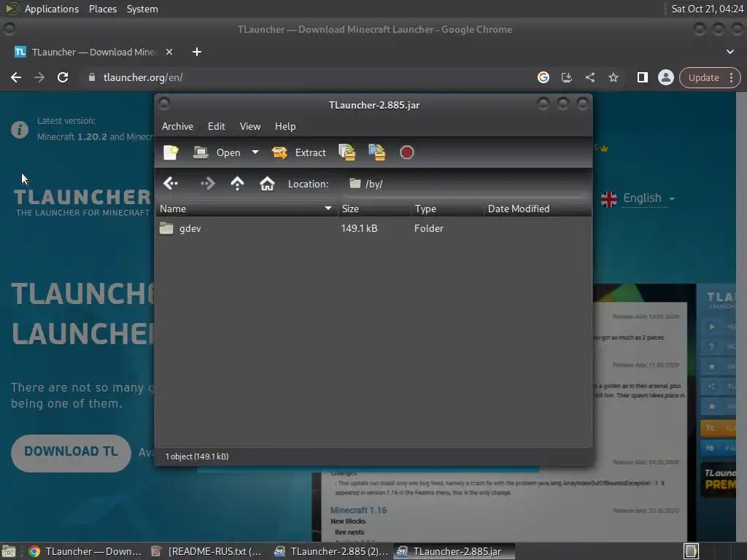
Task: Click the gdev folder icon
Action: pos(166,228)
